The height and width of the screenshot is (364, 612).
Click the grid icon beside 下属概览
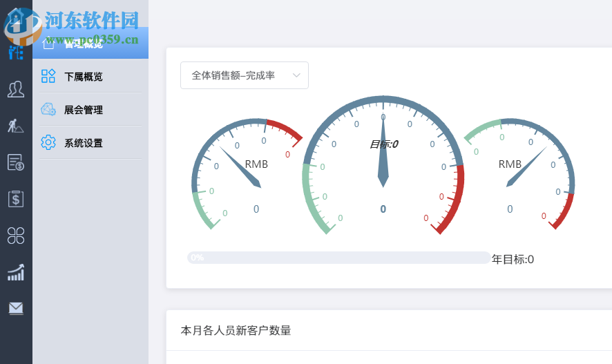click(x=48, y=76)
